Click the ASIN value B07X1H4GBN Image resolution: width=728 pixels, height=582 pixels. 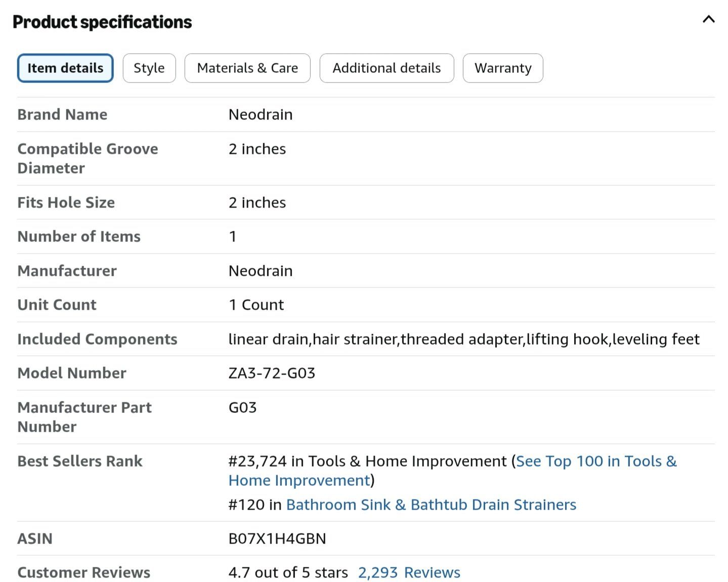pos(277,538)
